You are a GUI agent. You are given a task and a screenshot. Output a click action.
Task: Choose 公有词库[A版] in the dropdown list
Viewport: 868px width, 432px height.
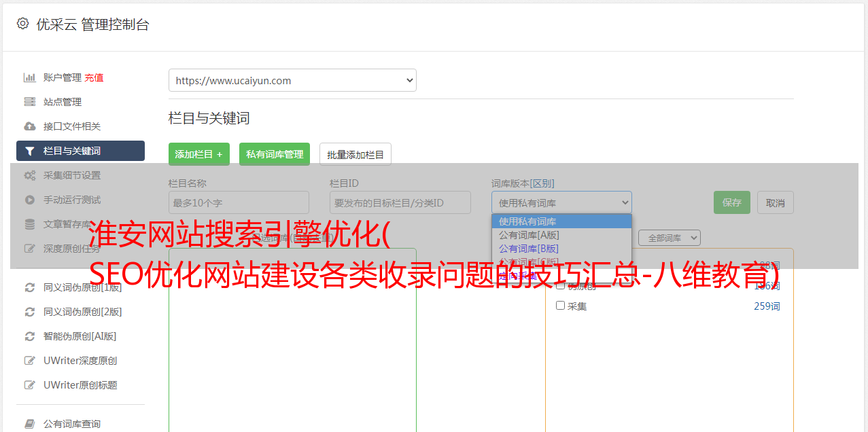click(561, 234)
